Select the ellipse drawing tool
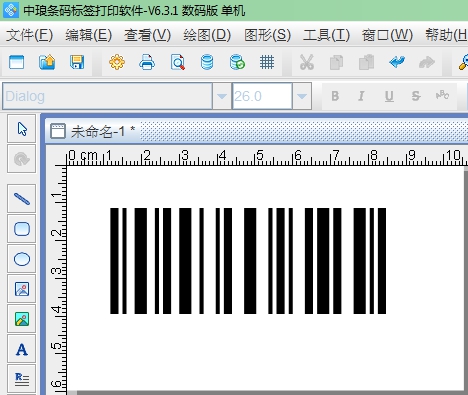Image resolution: width=468 pixels, height=395 pixels. click(x=22, y=259)
